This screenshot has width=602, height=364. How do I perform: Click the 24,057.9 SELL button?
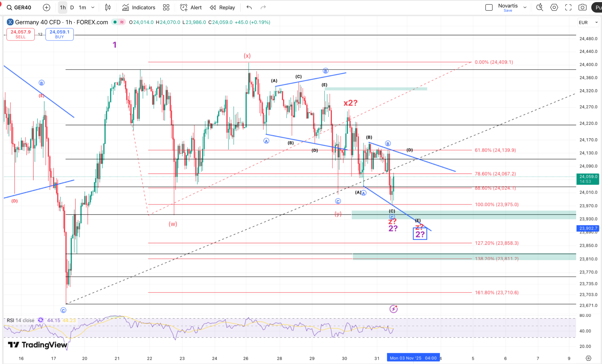coord(21,34)
